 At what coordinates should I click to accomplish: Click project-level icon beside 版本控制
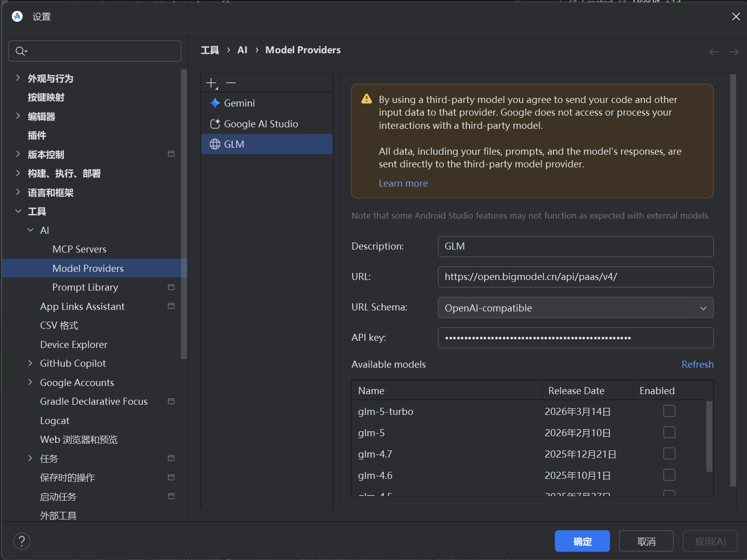pyautogui.click(x=171, y=154)
